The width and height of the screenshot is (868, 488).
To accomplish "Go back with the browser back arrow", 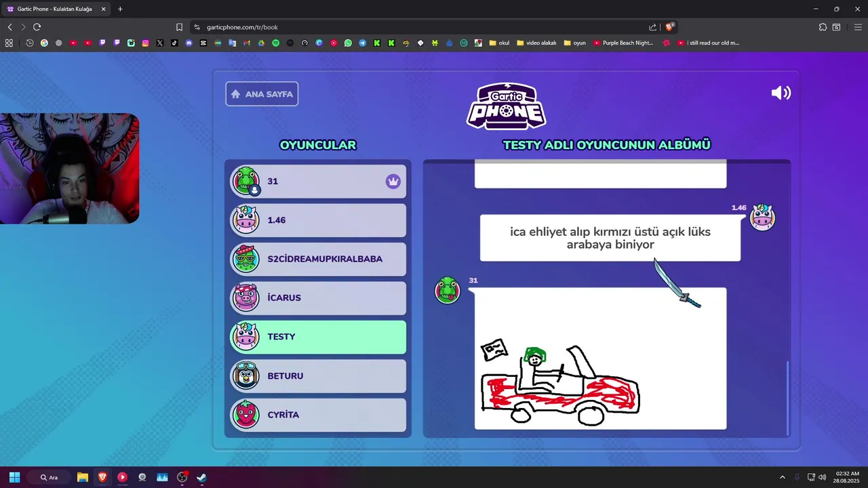I will (x=9, y=27).
